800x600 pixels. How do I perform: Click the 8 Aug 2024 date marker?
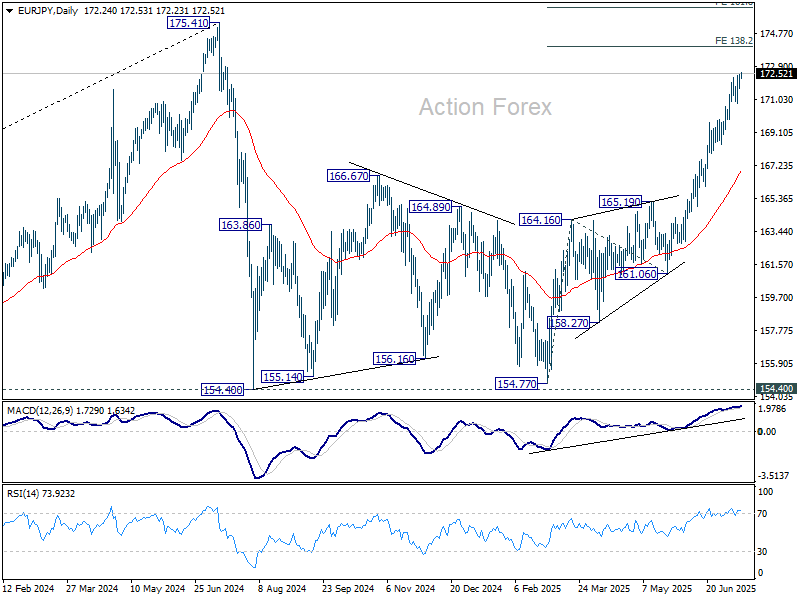point(279,590)
